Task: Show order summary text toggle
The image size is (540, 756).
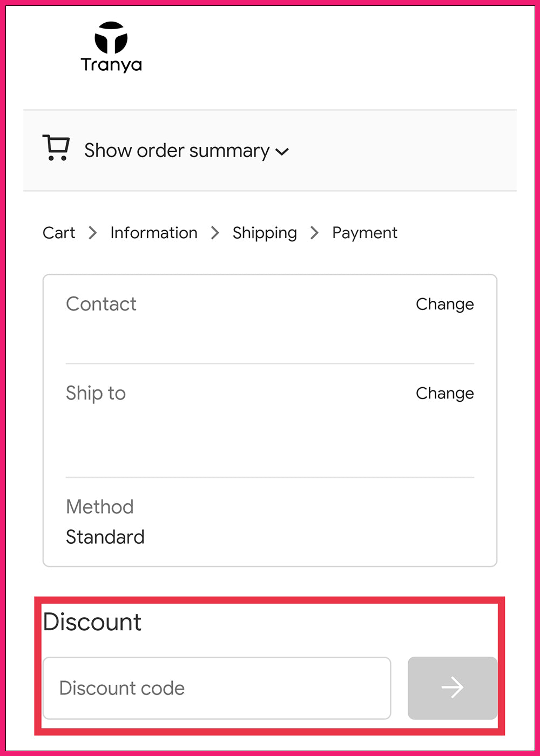Action: (x=177, y=150)
